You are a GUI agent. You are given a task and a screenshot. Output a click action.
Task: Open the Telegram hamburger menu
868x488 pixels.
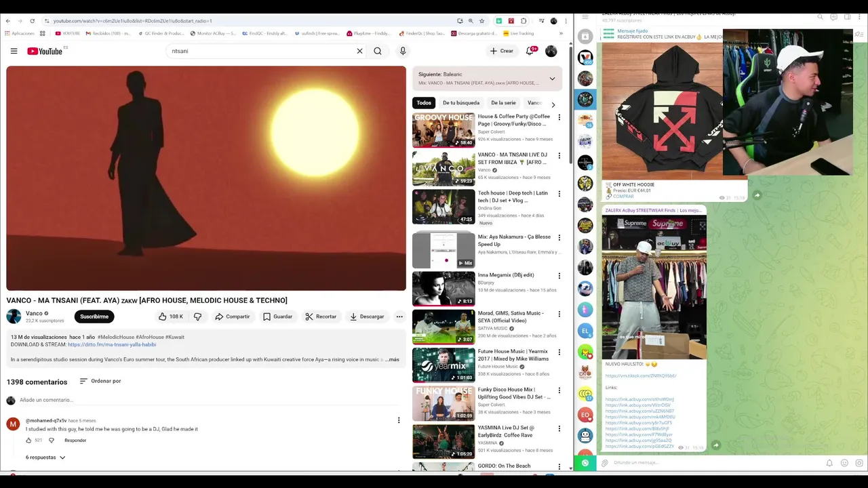[x=585, y=16]
